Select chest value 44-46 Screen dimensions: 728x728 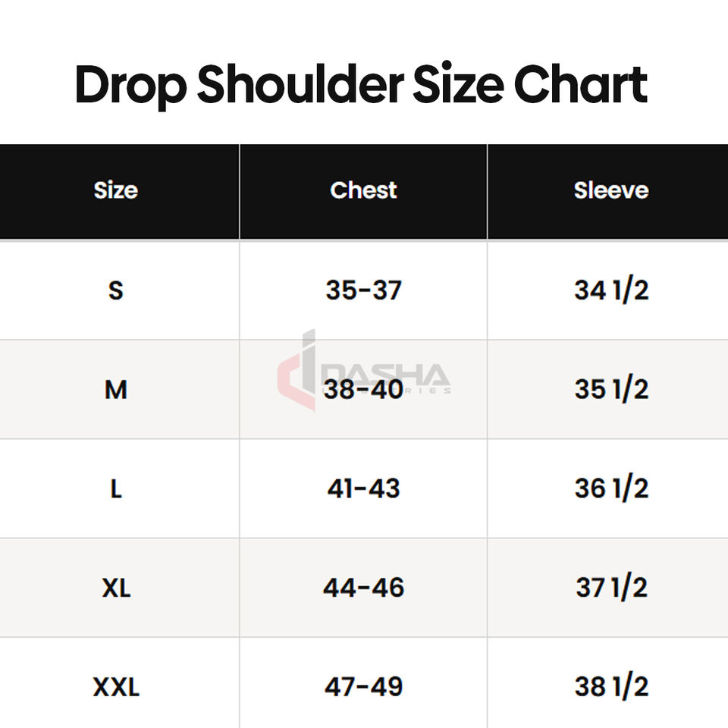[363, 588]
